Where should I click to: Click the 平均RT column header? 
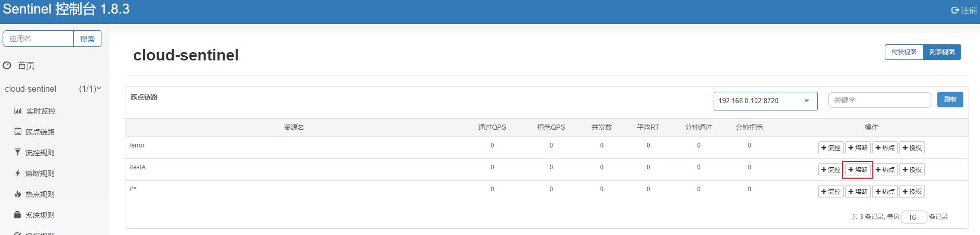pos(648,128)
